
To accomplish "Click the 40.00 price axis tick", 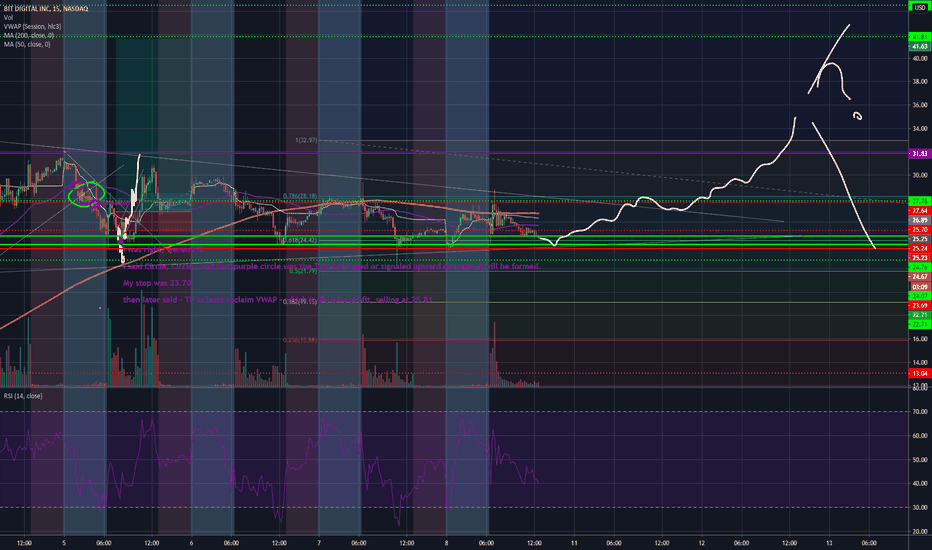I will (x=920, y=58).
